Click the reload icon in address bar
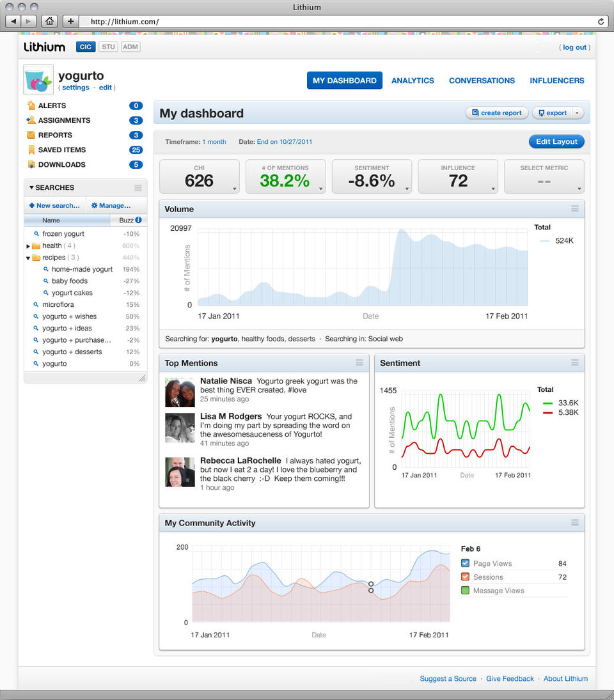 point(601,22)
